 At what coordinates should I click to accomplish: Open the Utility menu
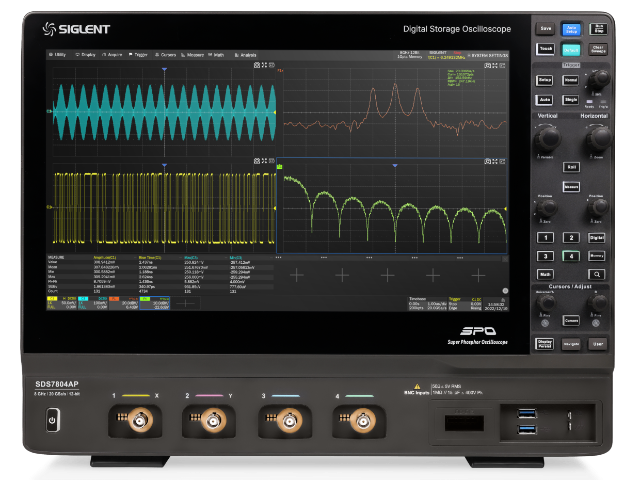58,55
